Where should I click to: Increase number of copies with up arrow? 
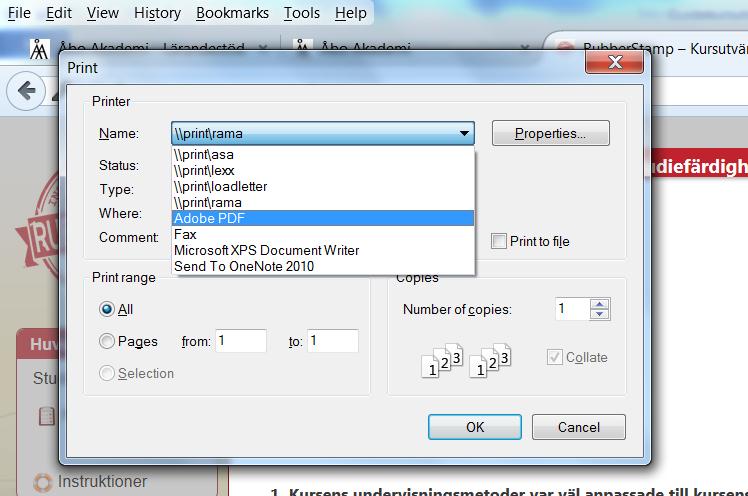point(600,303)
